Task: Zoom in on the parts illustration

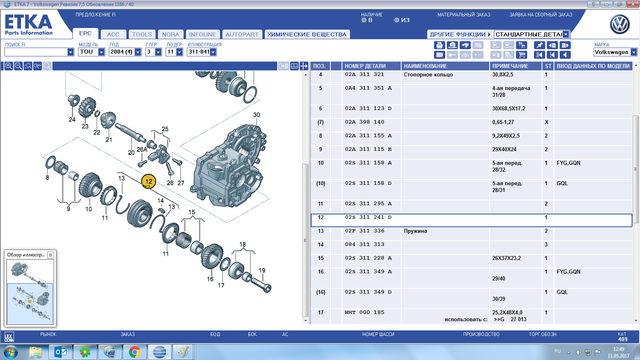Action: 9,66
